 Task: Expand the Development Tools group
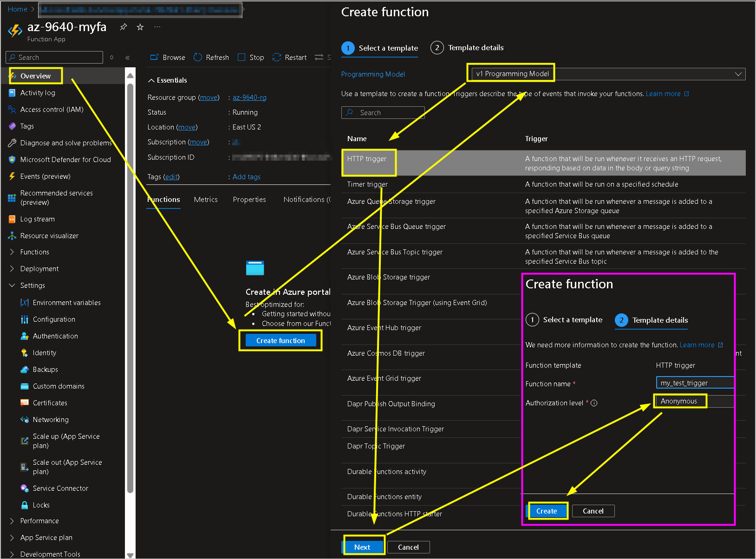tap(12, 554)
